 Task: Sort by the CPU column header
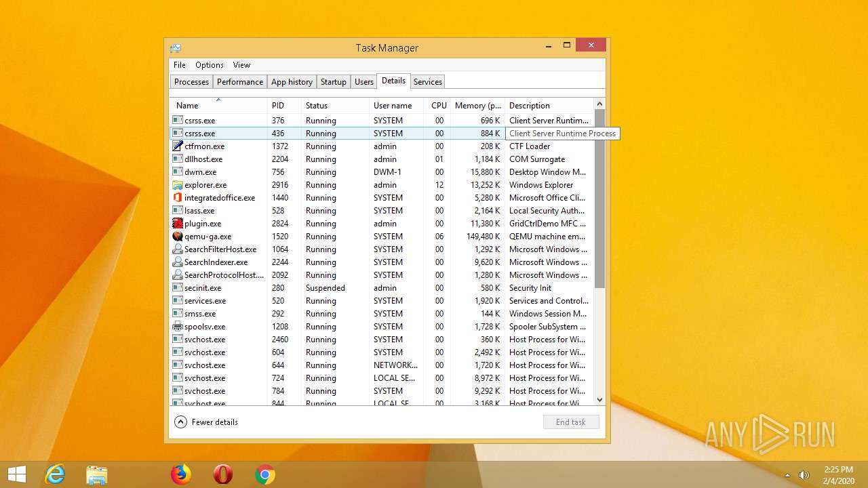pyautogui.click(x=438, y=105)
